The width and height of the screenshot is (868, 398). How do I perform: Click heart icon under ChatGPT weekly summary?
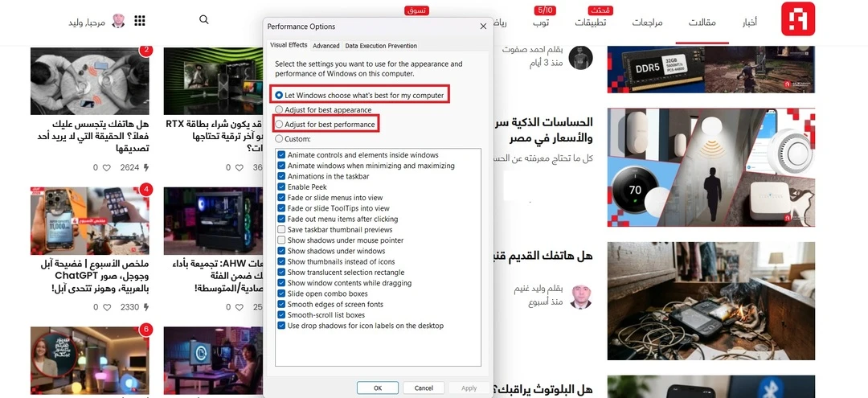tap(107, 306)
